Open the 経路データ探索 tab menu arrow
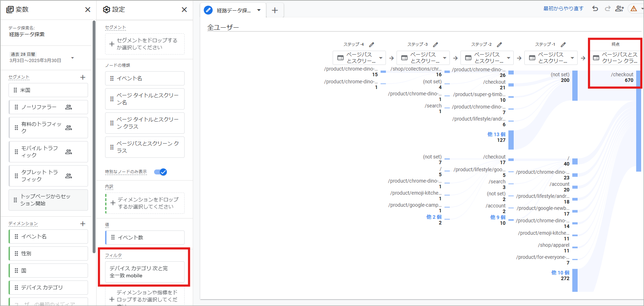644x306 pixels. (x=259, y=10)
